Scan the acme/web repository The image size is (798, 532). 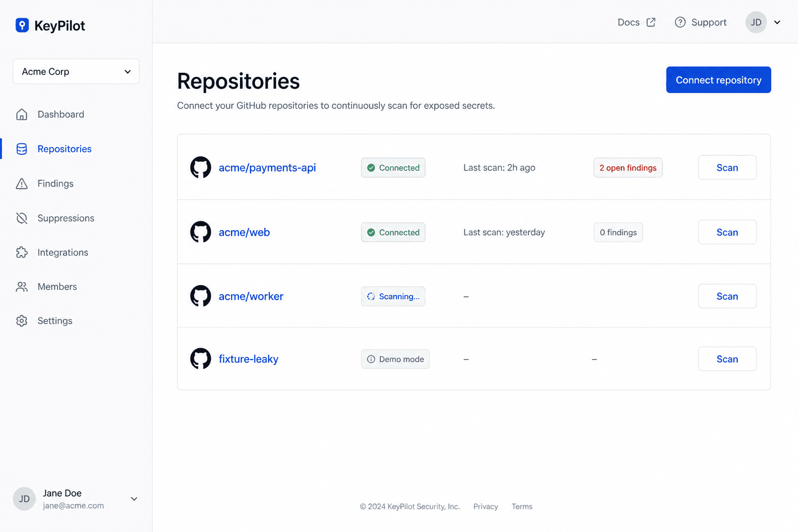(727, 232)
